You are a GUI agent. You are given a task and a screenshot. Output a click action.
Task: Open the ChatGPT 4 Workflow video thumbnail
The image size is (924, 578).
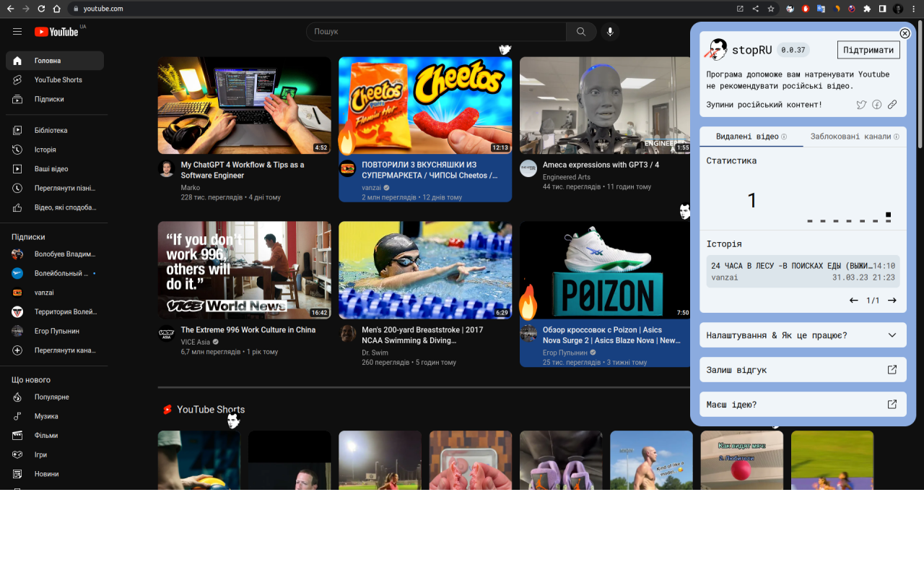(x=244, y=105)
